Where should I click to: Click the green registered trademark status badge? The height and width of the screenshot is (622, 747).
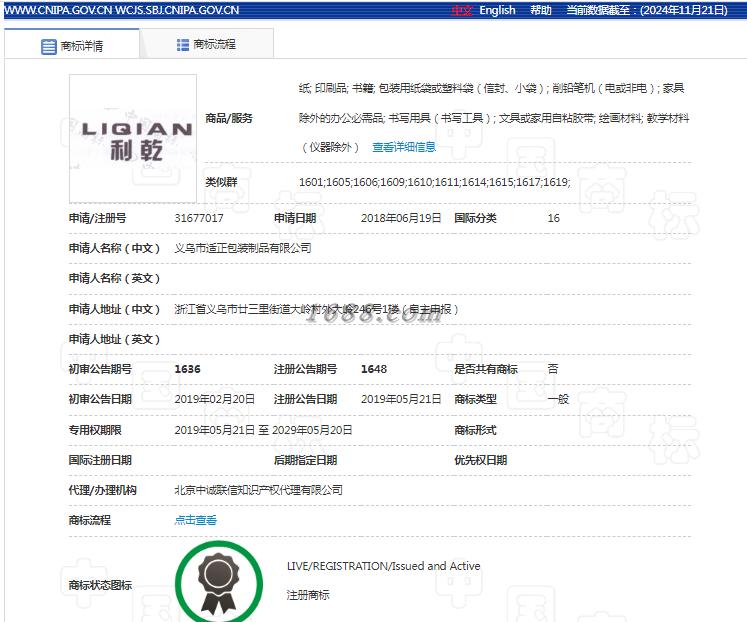[x=219, y=582]
